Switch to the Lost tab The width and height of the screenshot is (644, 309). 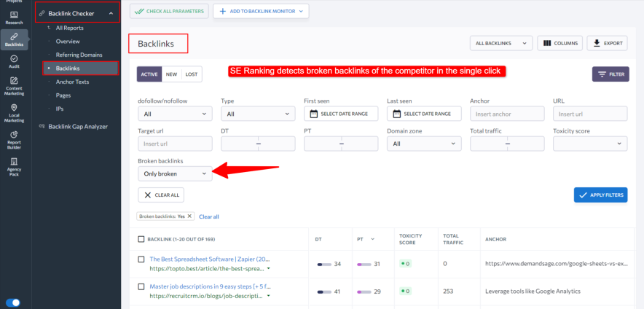(192, 74)
